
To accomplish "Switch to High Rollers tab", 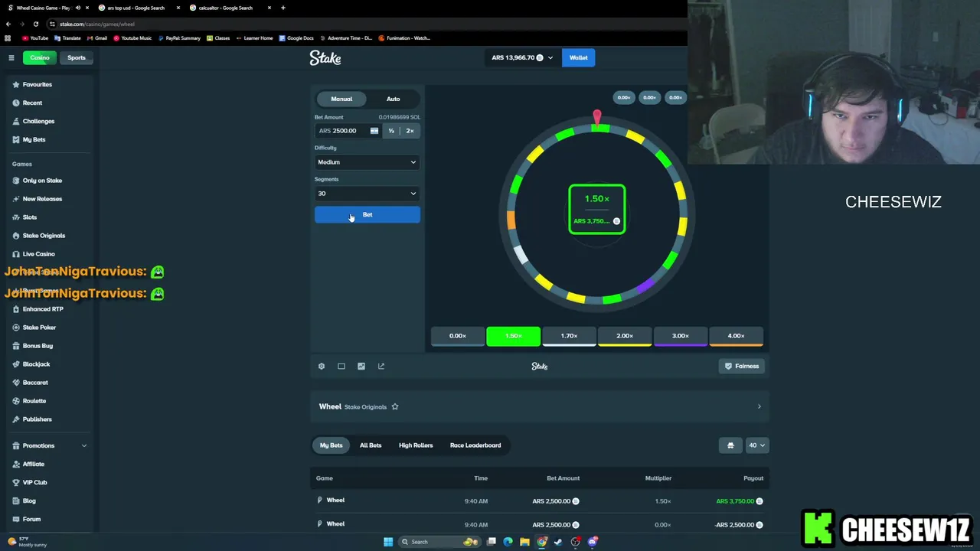I will (416, 445).
